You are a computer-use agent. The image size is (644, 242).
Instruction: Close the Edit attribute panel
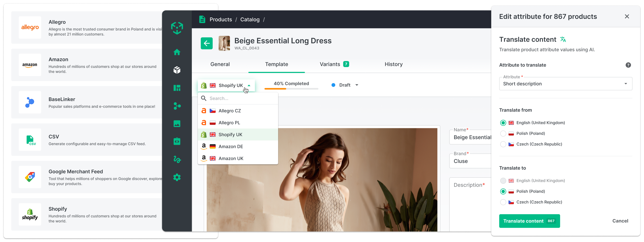pyautogui.click(x=627, y=16)
